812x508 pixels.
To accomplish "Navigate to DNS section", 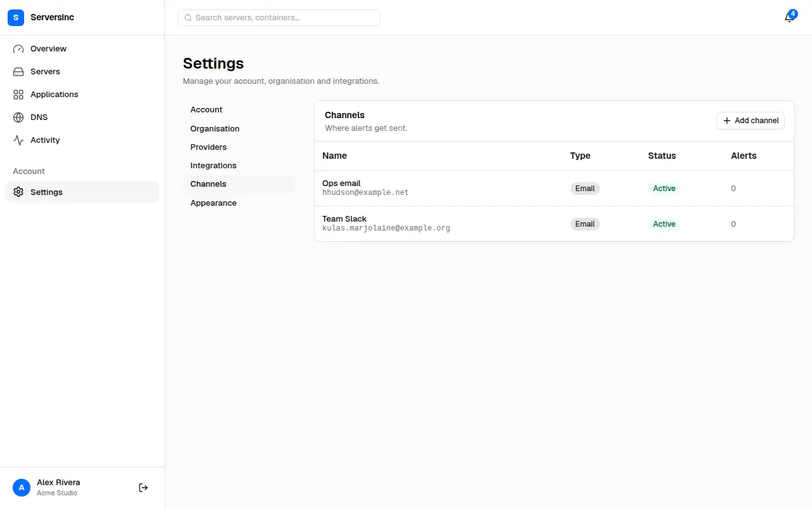I will pos(82,117).
